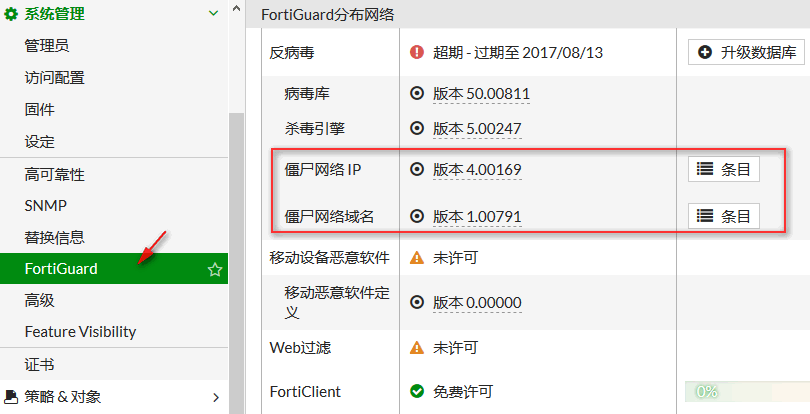This screenshot has height=414, width=810.
Task: Click the Web过滤 label
Action: [x=300, y=348]
